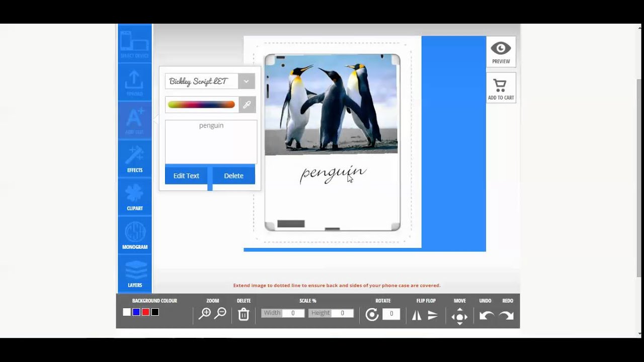Open the Monogram tool
644x362 pixels.
point(134,235)
